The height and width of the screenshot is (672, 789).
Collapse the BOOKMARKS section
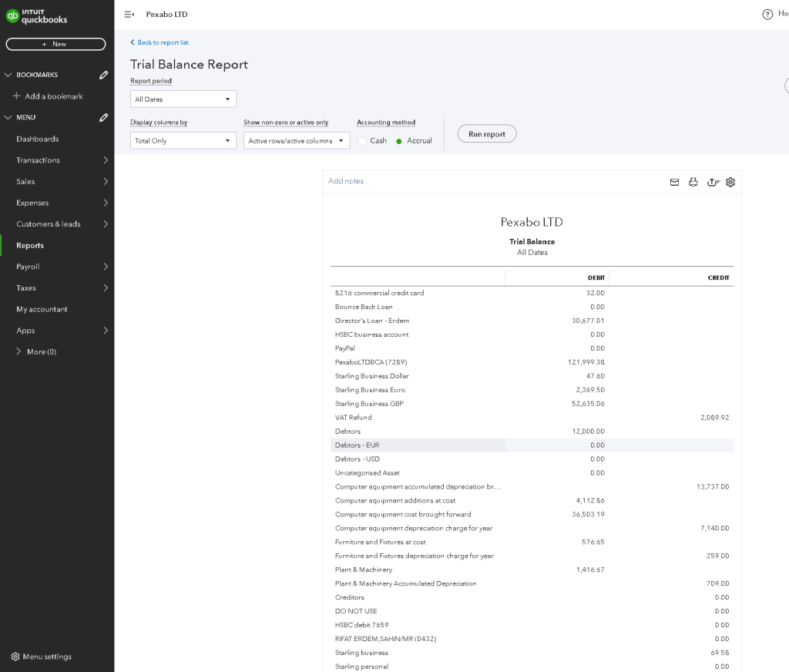pyautogui.click(x=8, y=75)
